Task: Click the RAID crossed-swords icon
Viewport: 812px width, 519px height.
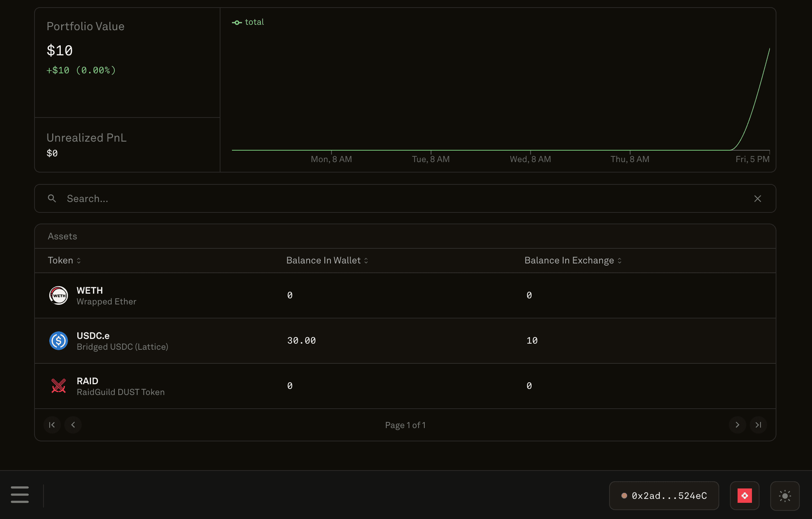Action: click(58, 386)
